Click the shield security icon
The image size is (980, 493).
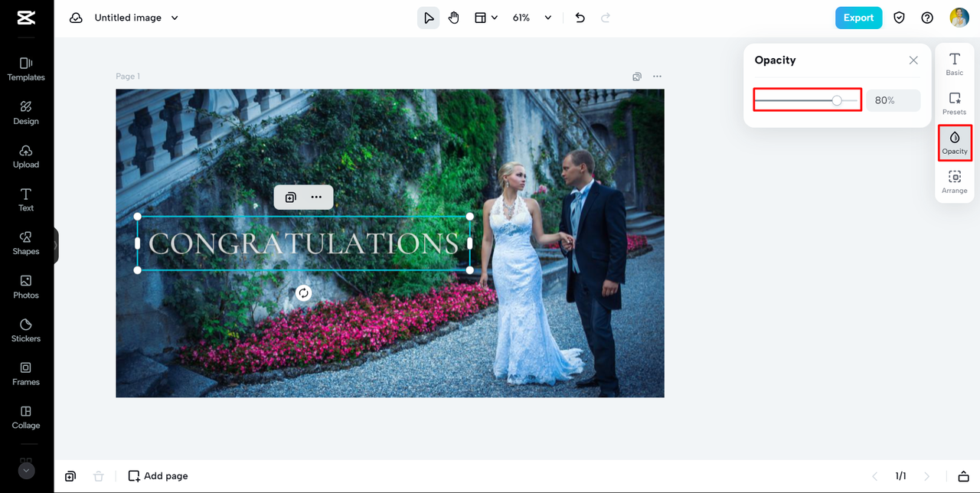pos(900,18)
